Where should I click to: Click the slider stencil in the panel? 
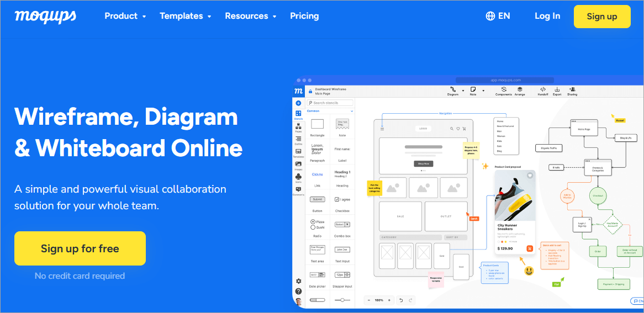pos(342,300)
